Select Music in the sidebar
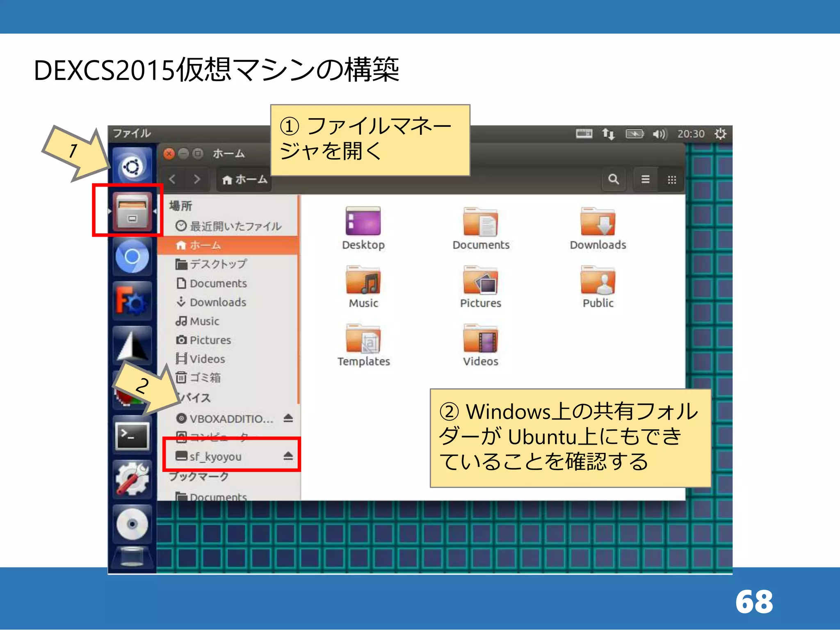Viewport: 840px width, 630px height. 228,321
